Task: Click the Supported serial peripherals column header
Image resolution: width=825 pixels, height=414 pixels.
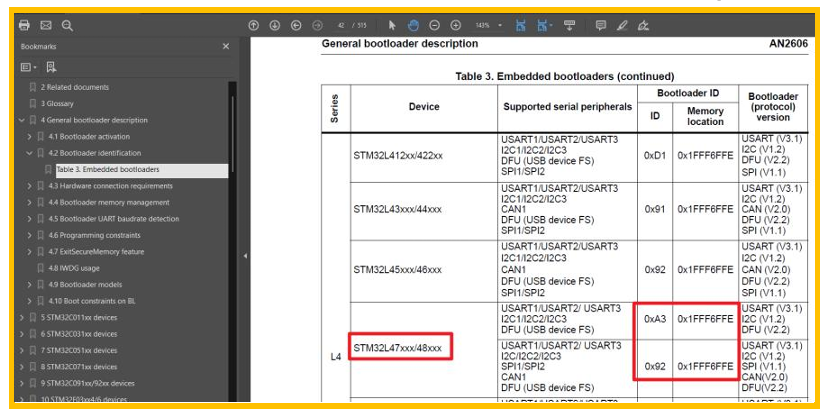Action: [x=567, y=107]
